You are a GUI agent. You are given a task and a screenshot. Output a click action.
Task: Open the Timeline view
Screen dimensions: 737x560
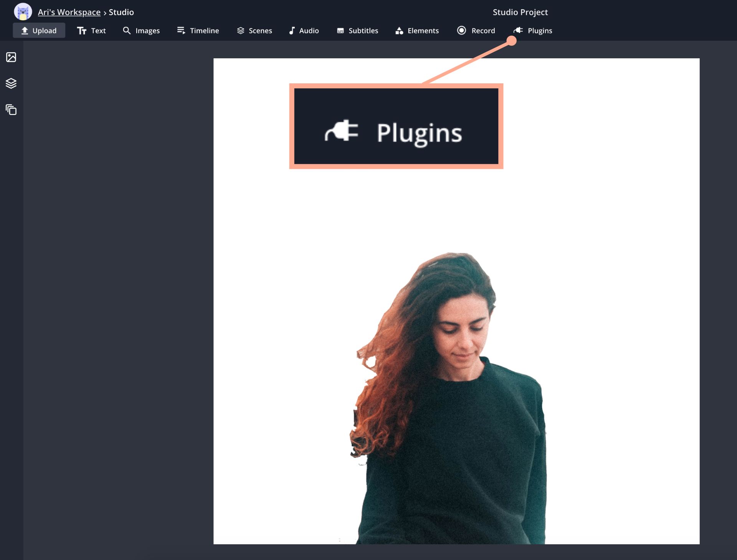coord(198,31)
